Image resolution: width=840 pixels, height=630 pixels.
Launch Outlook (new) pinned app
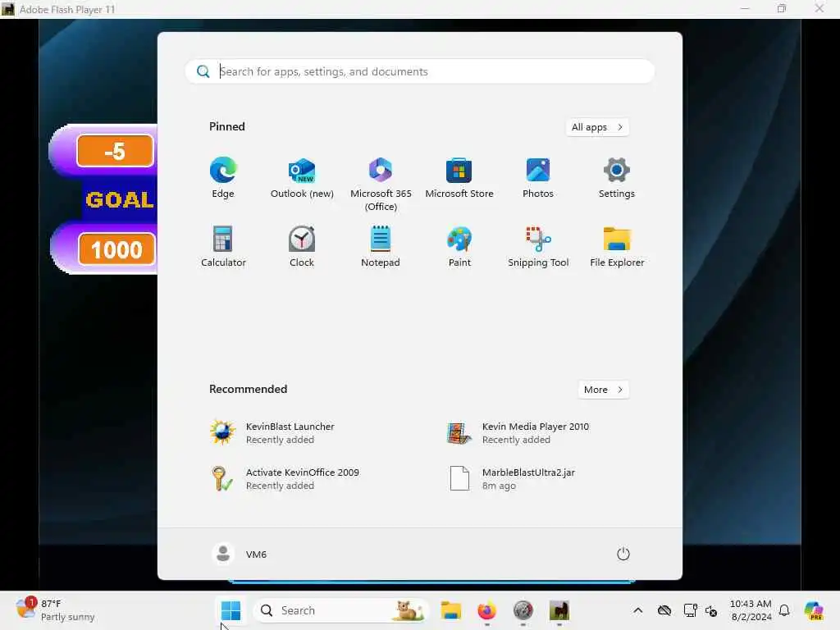pyautogui.click(x=302, y=178)
